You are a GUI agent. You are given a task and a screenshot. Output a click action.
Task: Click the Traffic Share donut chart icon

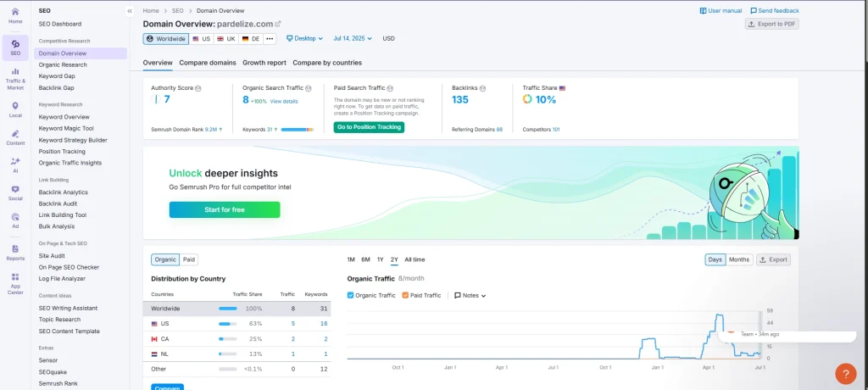point(527,99)
